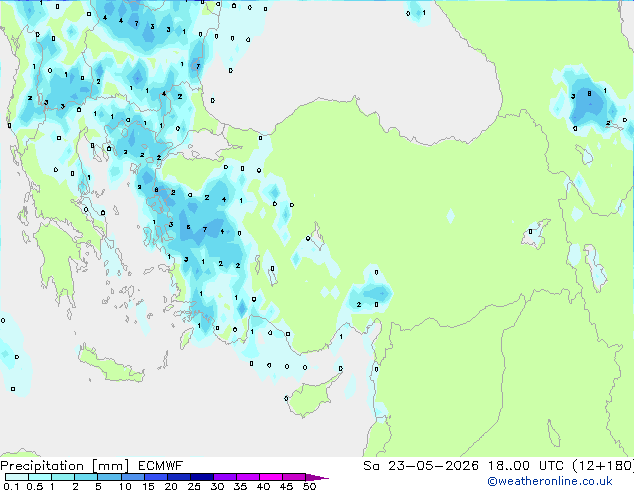This screenshot has width=634, height=490.
Task: Click the legend label "40"
Action: tap(263, 486)
